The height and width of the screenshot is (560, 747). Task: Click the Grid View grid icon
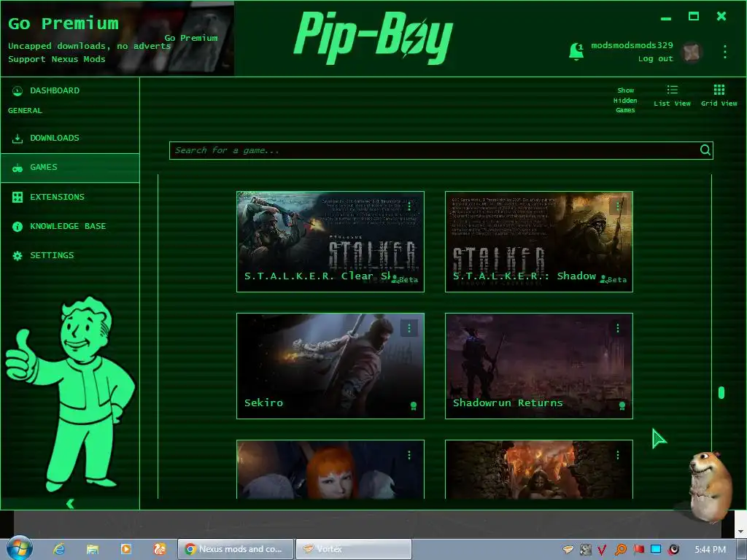(719, 90)
